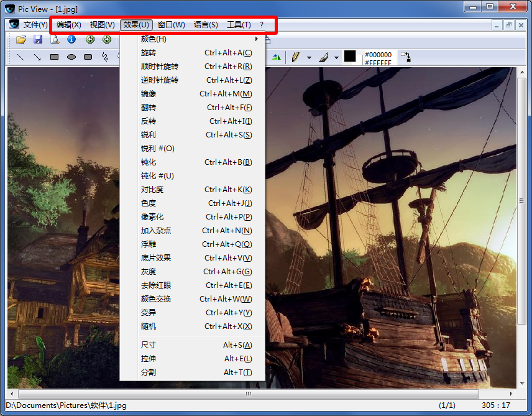Screen dimensions: 532x416
Task: Click the file path in status bar
Action: (x=66, y=405)
